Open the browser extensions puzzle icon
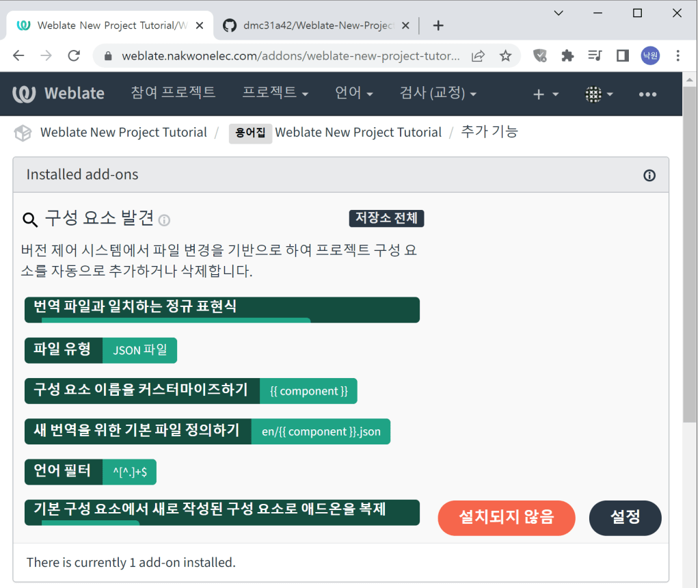Image resolution: width=700 pixels, height=588 pixels. (x=567, y=56)
